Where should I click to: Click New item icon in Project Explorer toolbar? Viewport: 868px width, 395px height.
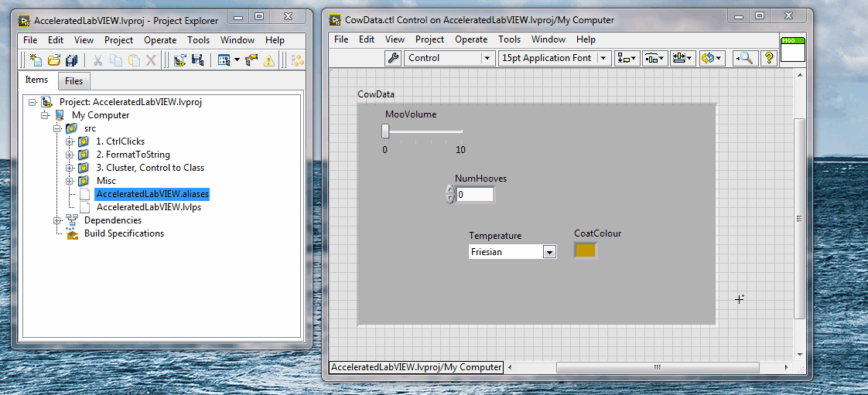36,60
